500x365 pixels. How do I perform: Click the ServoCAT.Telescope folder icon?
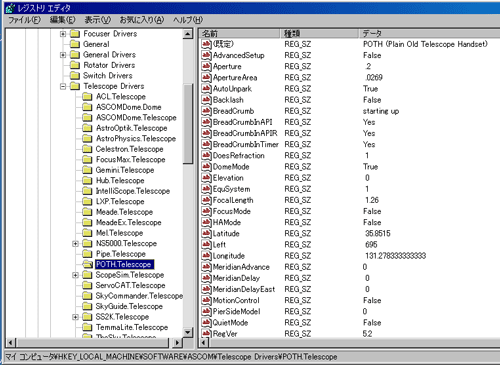[x=87, y=286]
